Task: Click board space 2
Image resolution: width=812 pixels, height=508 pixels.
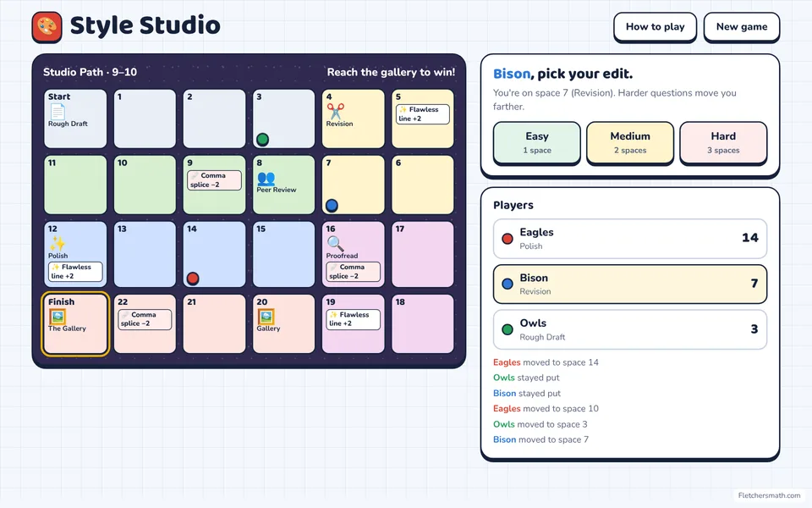Action: point(214,119)
